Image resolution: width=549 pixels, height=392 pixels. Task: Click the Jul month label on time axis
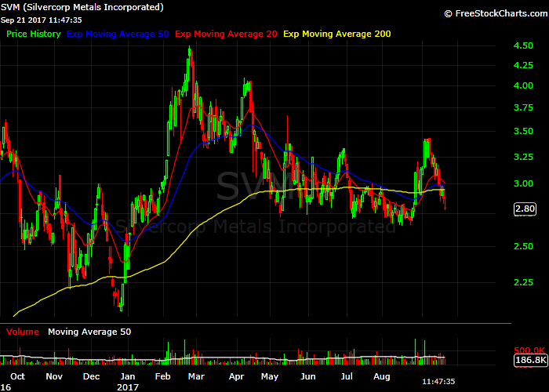(x=347, y=376)
